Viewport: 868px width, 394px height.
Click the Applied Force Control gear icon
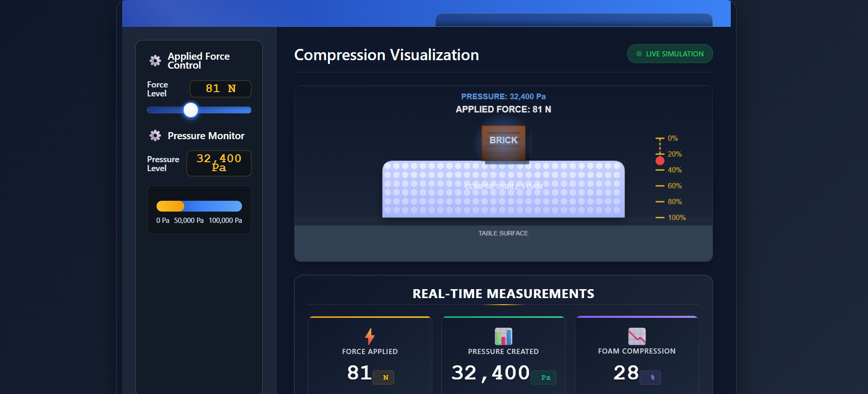click(155, 61)
